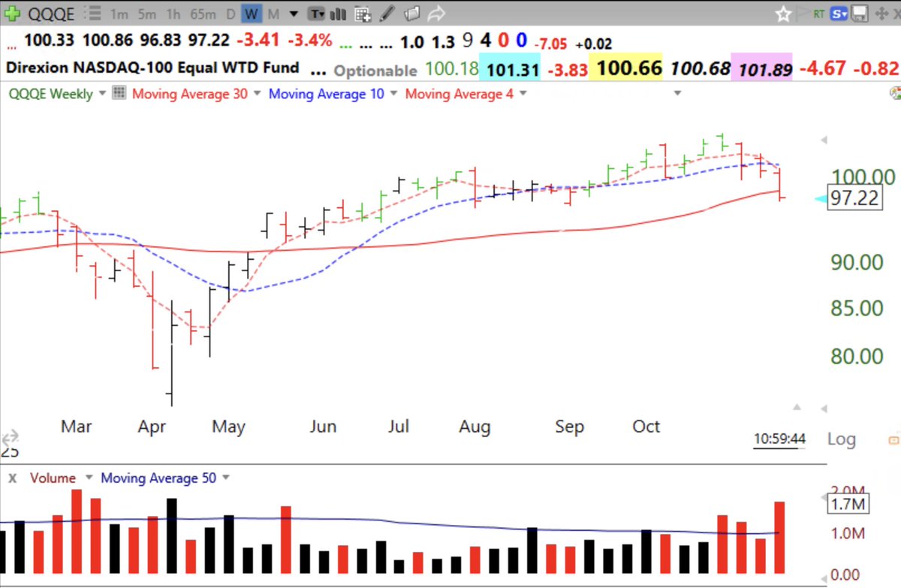Viewport: 901px width, 588px height.
Task: Open the blue S dropdown button
Action: pos(839,14)
